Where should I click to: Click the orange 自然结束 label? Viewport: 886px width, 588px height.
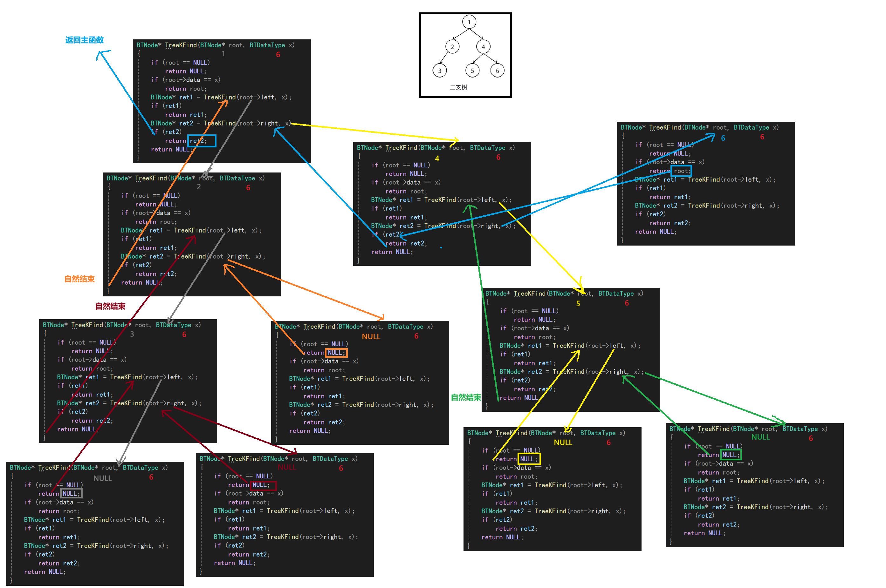click(x=79, y=279)
